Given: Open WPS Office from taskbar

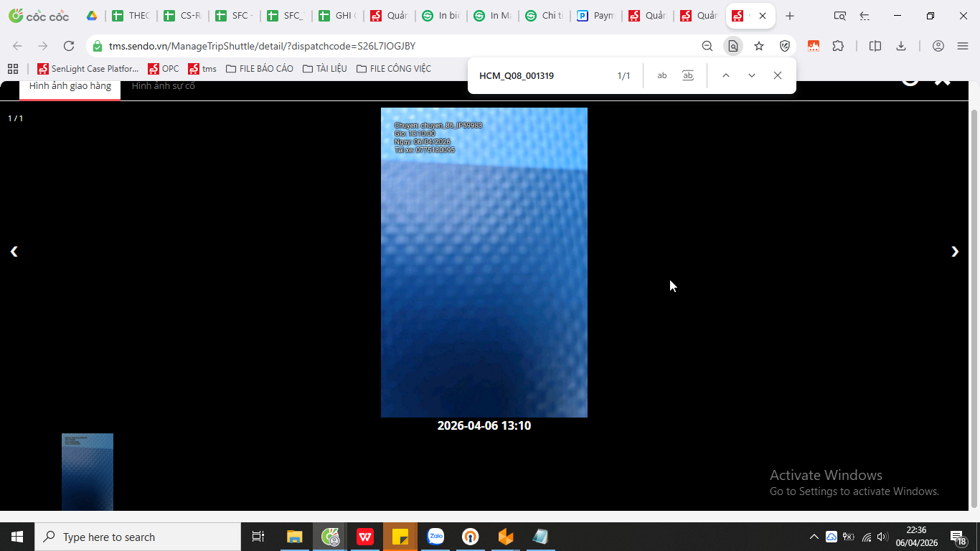Looking at the screenshot, I should click(x=365, y=537).
